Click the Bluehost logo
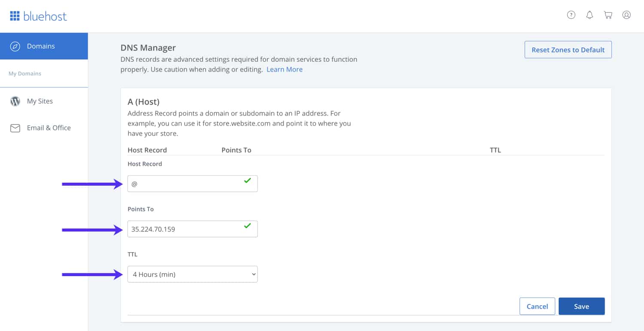Image resolution: width=644 pixels, height=331 pixels. pyautogui.click(x=38, y=15)
